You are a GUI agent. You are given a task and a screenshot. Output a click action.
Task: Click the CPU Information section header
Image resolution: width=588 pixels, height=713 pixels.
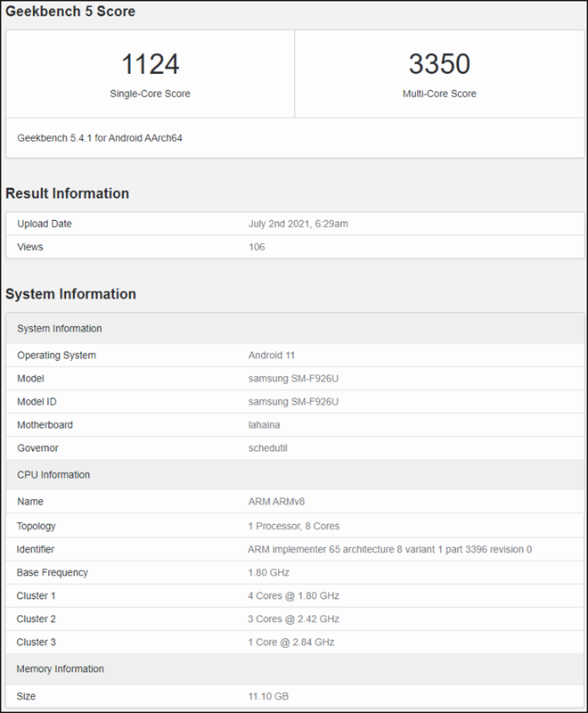click(53, 475)
